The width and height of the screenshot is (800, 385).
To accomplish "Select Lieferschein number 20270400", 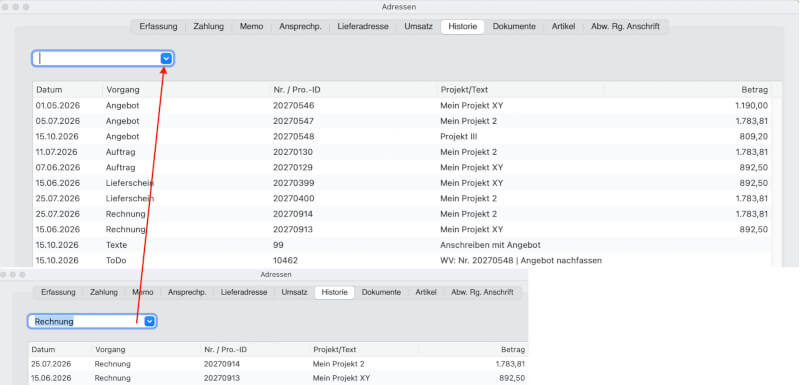I will 293,198.
